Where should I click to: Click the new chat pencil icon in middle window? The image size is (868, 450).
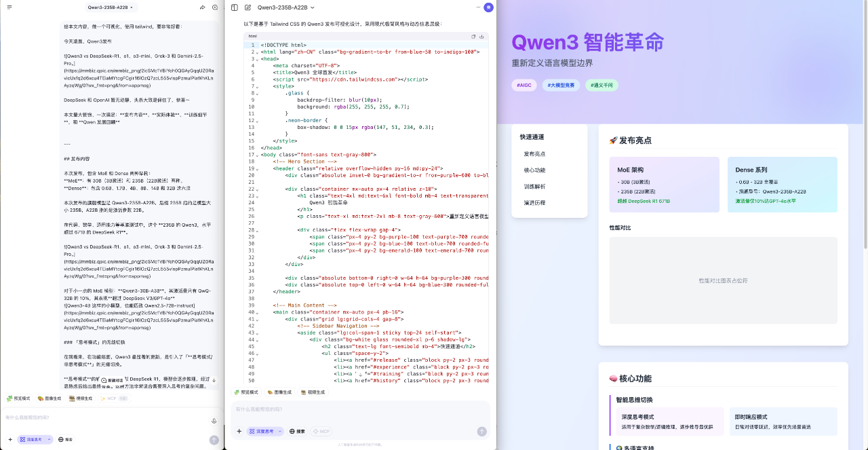coord(248,7)
